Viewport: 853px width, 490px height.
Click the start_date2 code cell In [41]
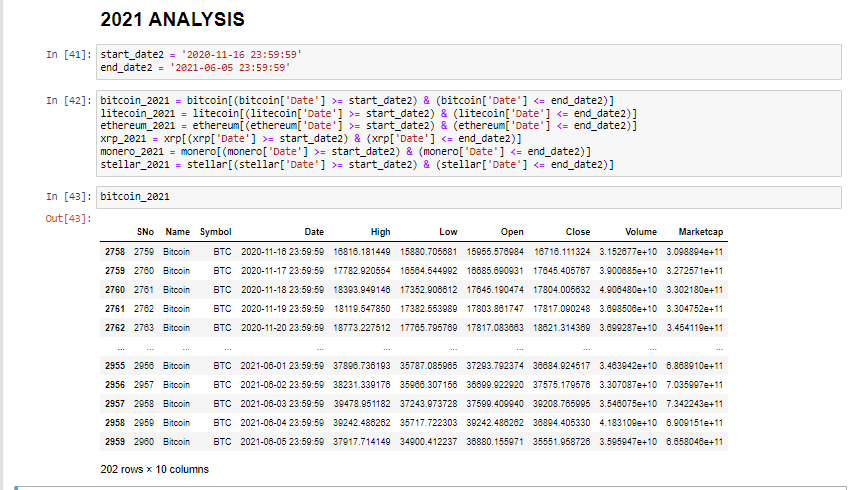pos(468,61)
